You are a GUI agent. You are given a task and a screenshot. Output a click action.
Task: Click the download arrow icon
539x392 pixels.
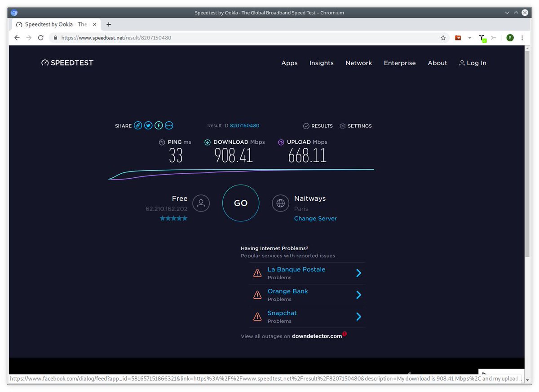tap(208, 142)
